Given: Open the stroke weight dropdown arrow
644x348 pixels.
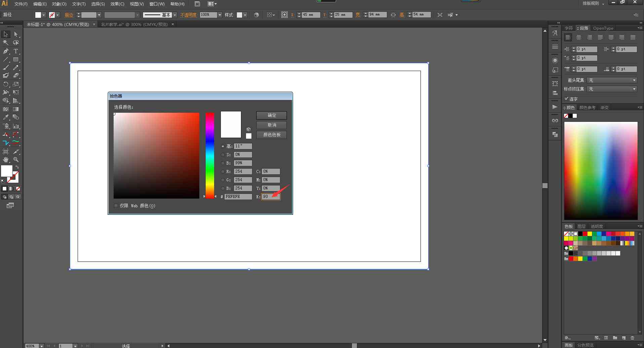Looking at the screenshot, I should [99, 15].
